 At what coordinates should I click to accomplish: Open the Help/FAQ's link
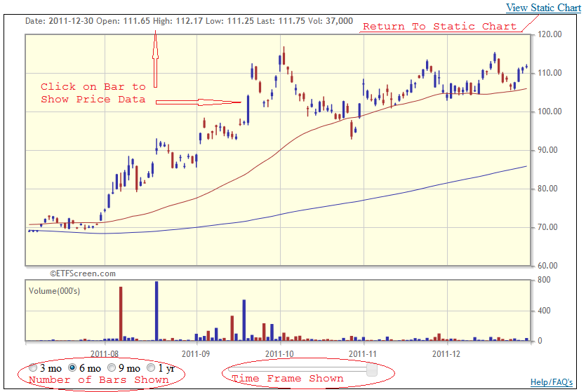point(551,382)
